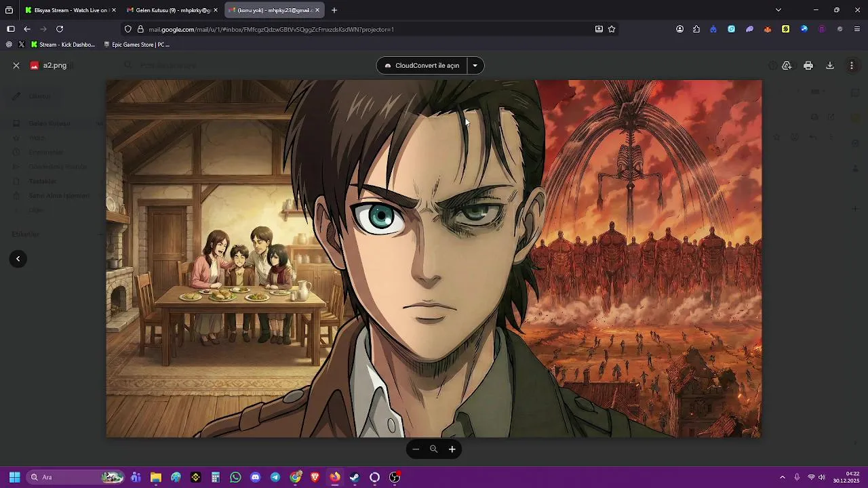
Task: Open File Explorer from taskbar
Action: tap(156, 477)
